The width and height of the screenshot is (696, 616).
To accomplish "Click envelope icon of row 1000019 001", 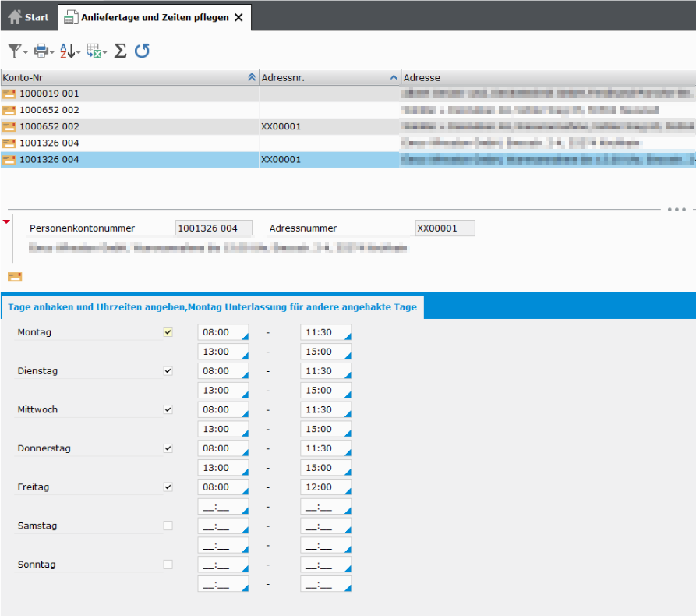I will coord(9,94).
